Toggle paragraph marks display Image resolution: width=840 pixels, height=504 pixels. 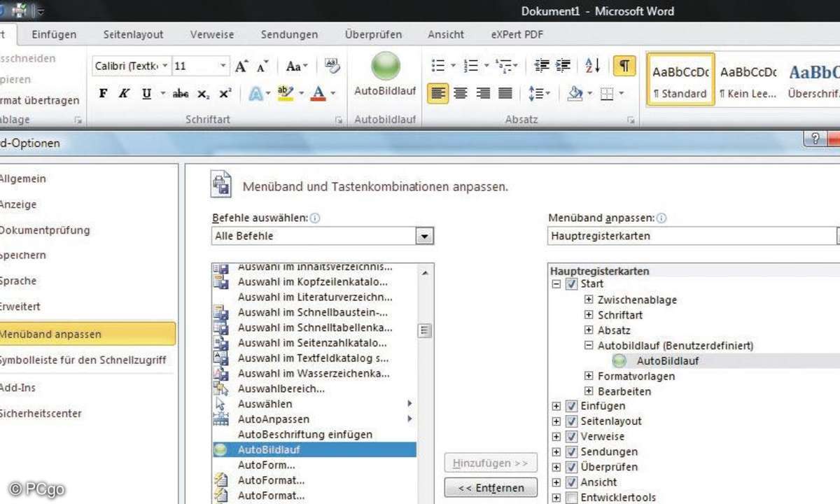[x=624, y=66]
